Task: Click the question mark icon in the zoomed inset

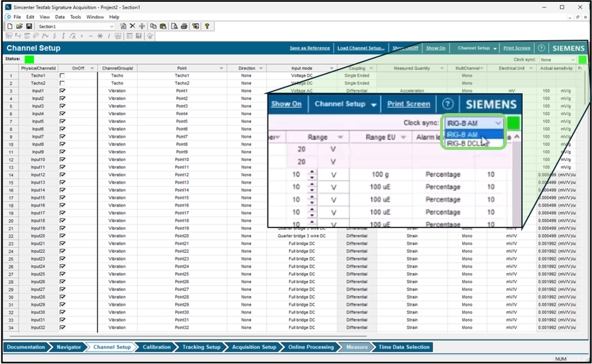Action: tap(447, 104)
